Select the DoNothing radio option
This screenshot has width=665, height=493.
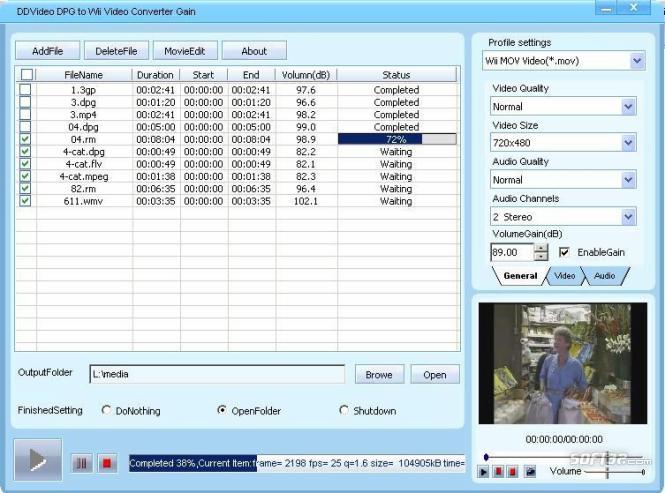tap(106, 410)
